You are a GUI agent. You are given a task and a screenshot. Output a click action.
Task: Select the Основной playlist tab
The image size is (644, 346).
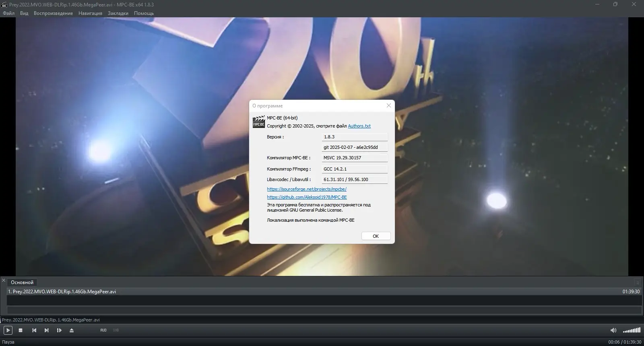pos(22,282)
